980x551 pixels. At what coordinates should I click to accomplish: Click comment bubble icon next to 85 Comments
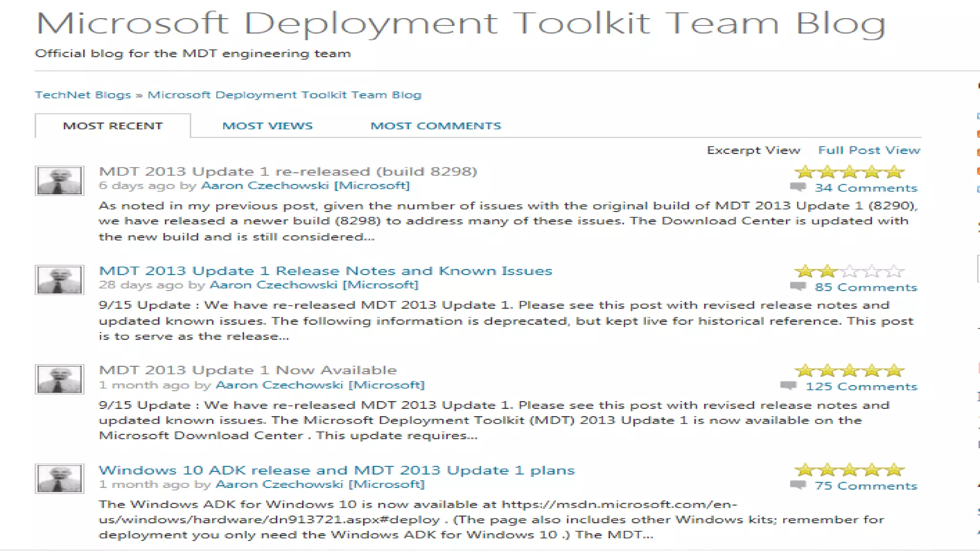(798, 287)
